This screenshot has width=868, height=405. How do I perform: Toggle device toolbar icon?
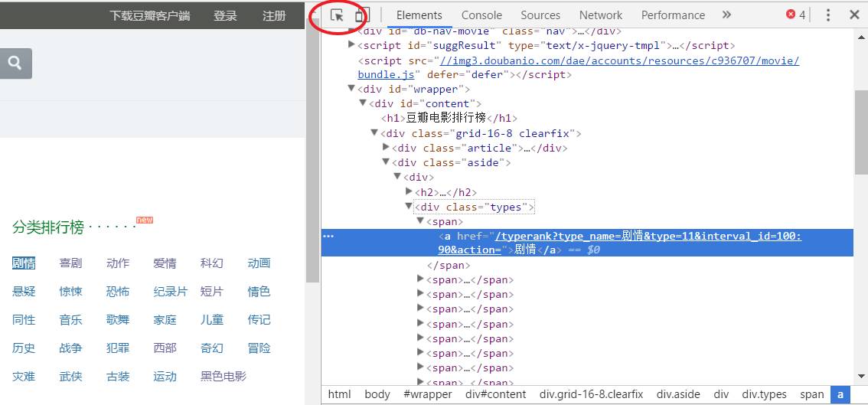[x=361, y=15]
